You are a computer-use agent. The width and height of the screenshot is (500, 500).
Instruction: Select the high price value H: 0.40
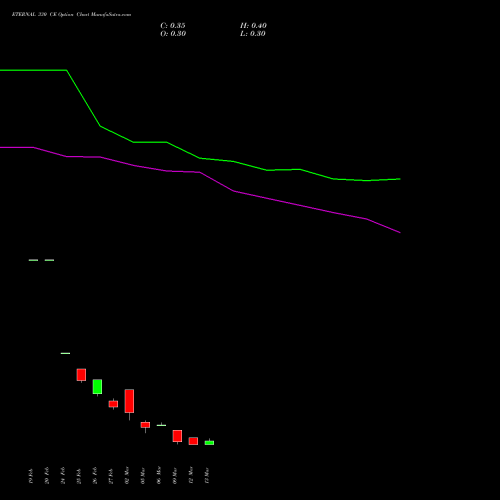click(x=253, y=26)
